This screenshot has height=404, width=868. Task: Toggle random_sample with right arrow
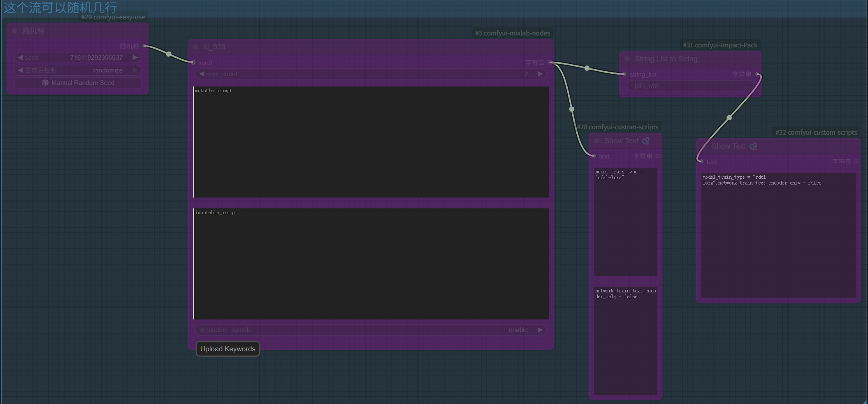(x=540, y=330)
